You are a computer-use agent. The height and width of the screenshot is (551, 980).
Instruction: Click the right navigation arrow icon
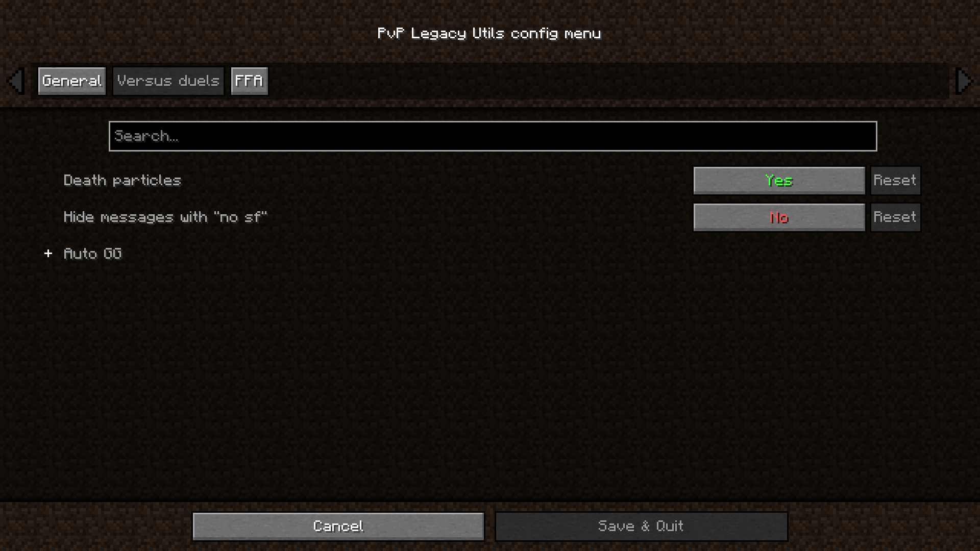pyautogui.click(x=963, y=81)
